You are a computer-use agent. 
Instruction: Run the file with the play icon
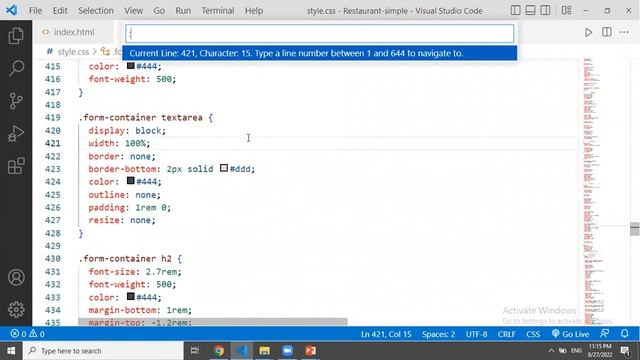point(588,32)
